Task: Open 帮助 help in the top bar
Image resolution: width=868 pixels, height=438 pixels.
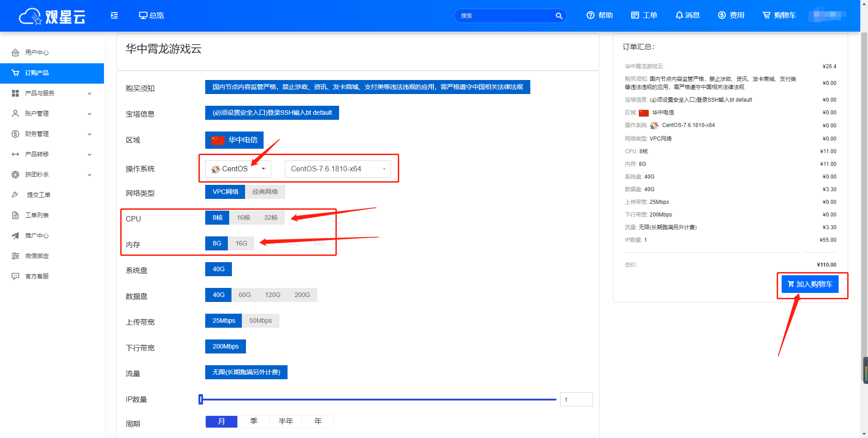Action: [599, 15]
